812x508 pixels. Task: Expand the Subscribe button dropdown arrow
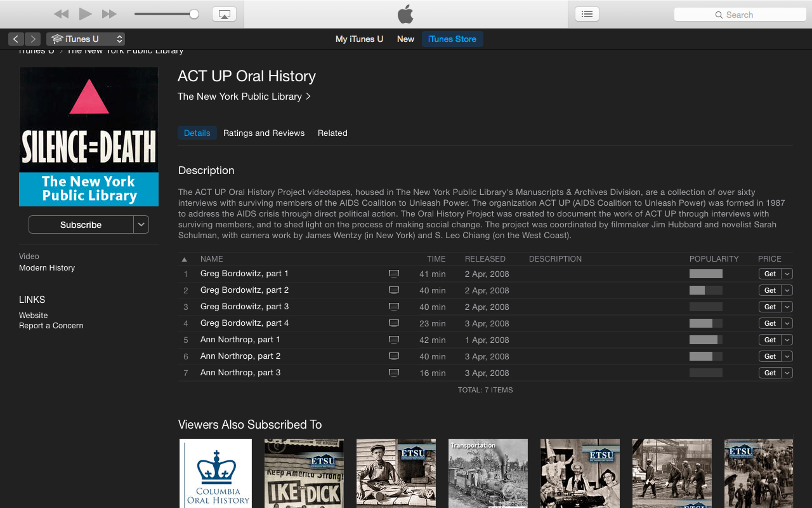(141, 224)
